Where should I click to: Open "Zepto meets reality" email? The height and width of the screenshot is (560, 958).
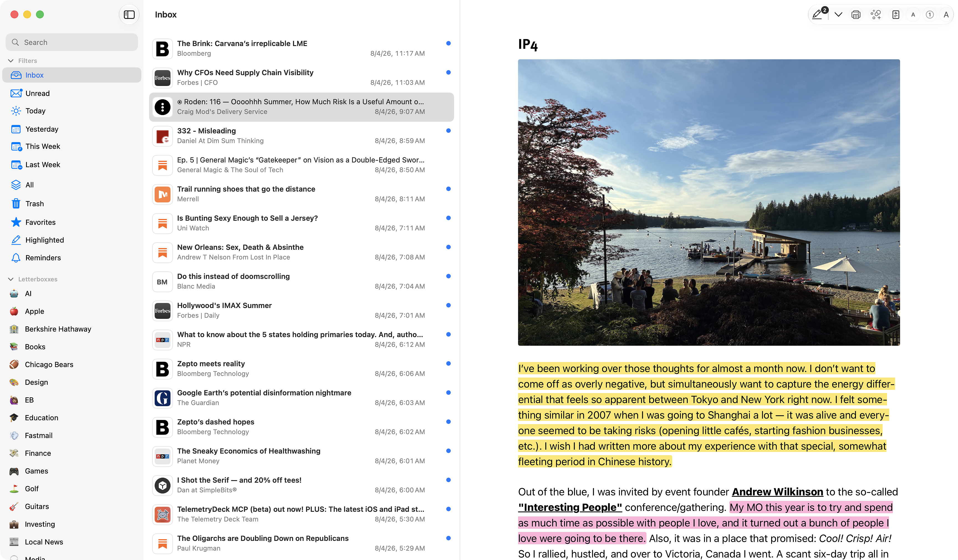click(x=302, y=369)
